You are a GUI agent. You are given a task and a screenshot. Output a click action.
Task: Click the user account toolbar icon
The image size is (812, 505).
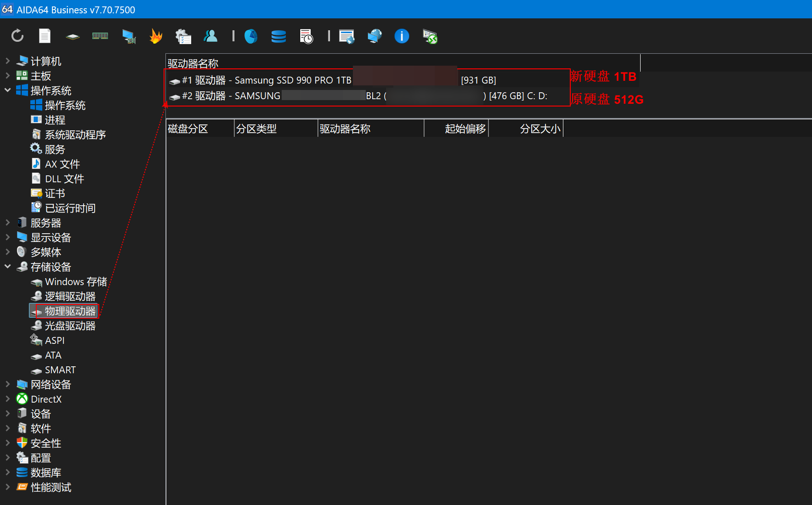pos(210,36)
